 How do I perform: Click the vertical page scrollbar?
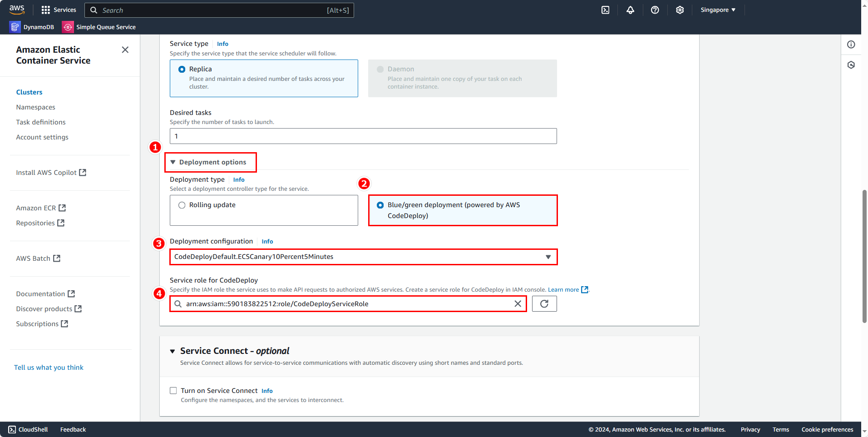tap(864, 257)
